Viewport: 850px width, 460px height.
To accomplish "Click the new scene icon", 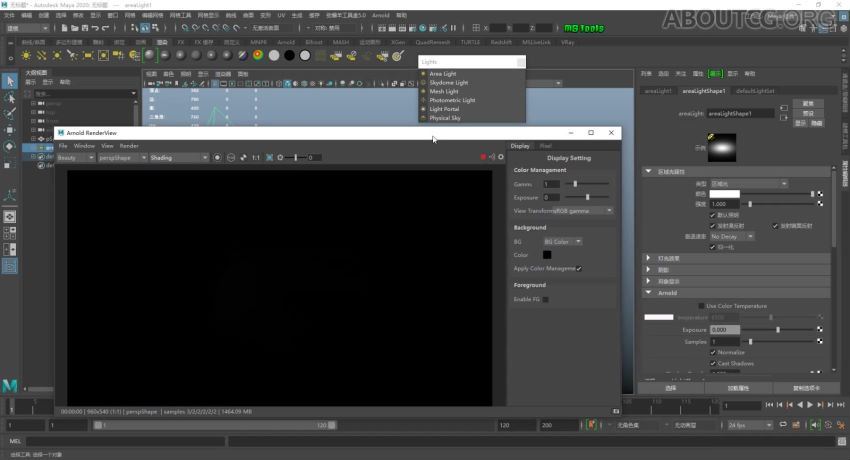I will [x=65, y=28].
